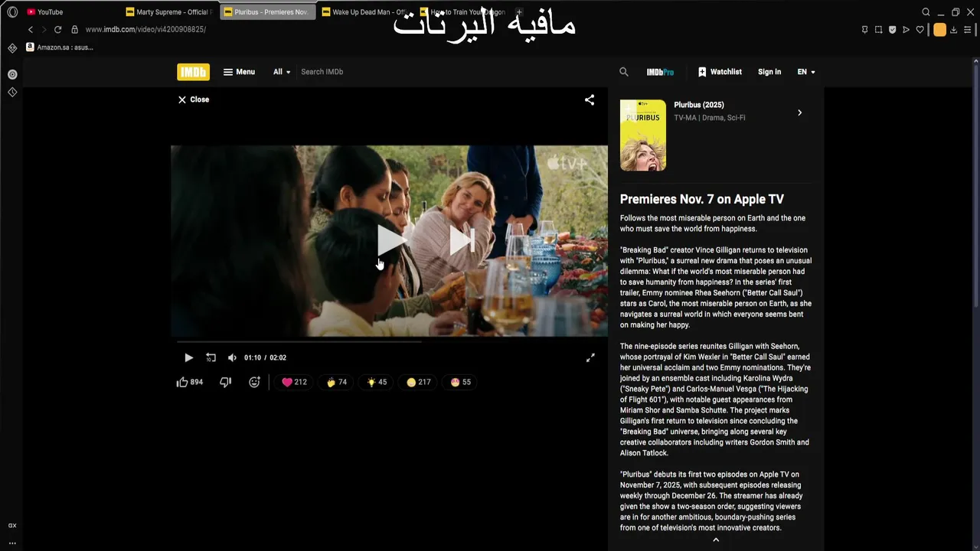Open site security lock info
Image resolution: width=980 pixels, height=551 pixels.
coord(74,29)
